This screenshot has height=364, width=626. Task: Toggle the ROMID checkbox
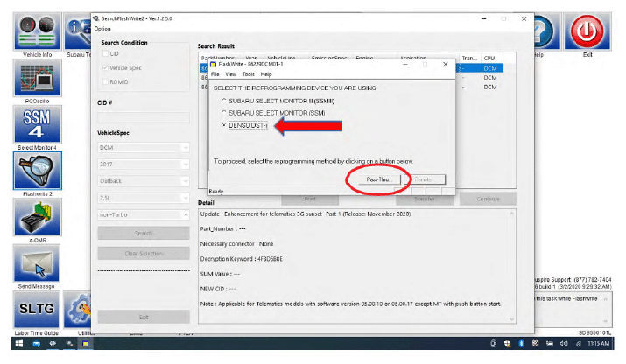click(x=105, y=82)
